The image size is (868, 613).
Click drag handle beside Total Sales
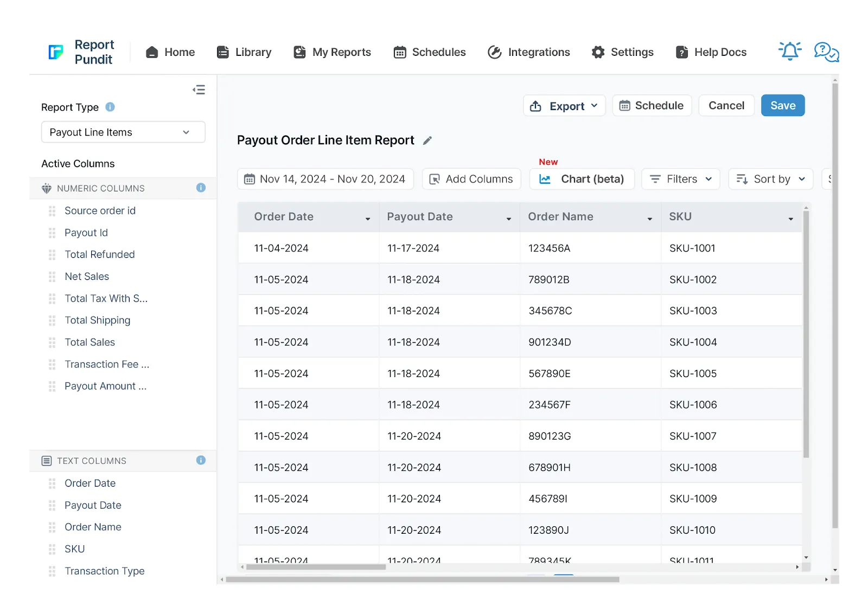coord(52,342)
